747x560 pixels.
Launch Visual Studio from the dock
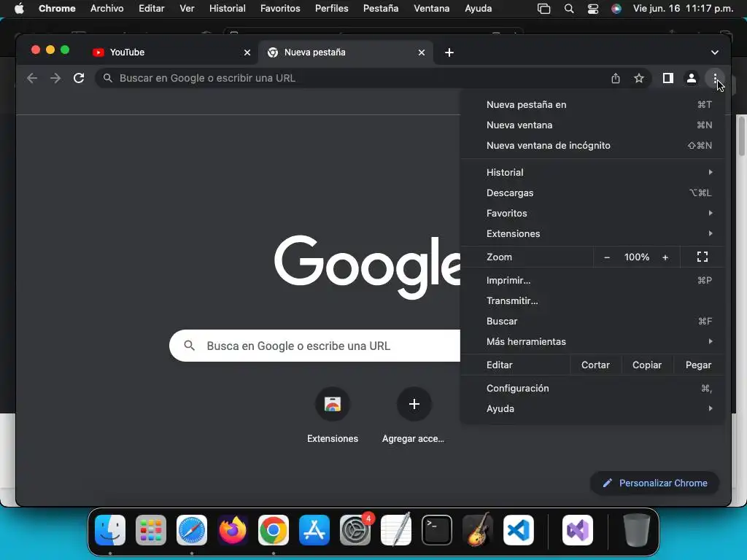coord(578,530)
